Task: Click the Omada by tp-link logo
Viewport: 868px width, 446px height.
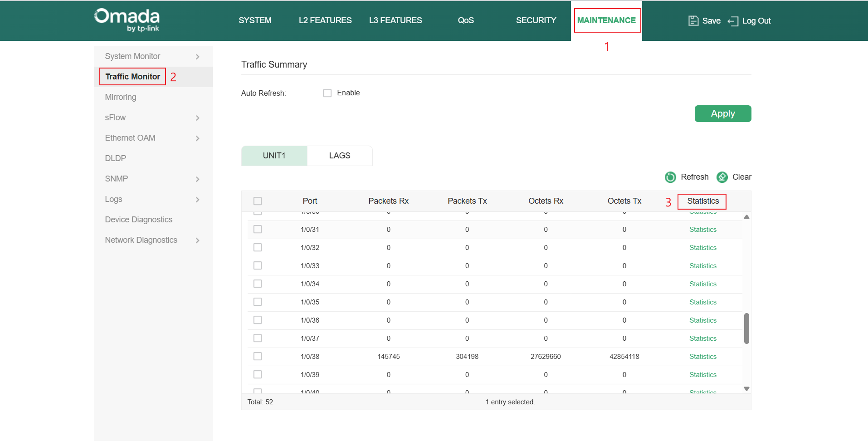Action: (x=127, y=20)
